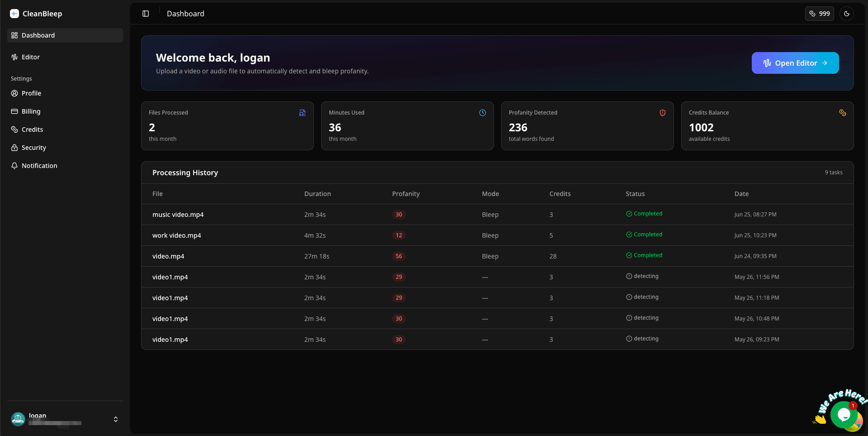This screenshot has width=868, height=436.
Task: Click the Date column header
Action: click(x=741, y=194)
